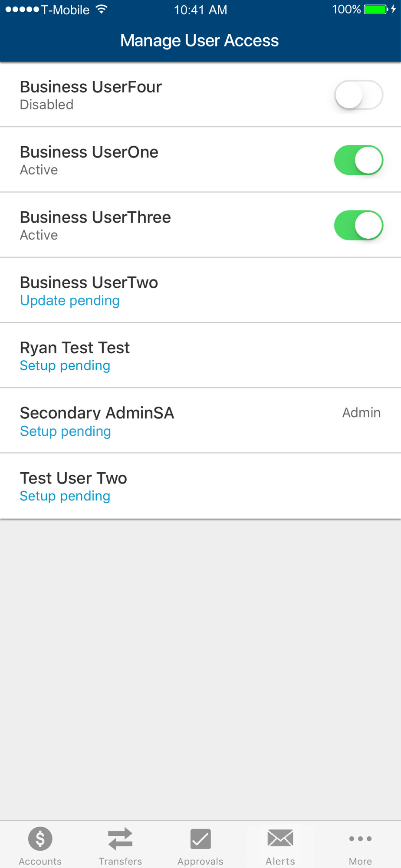
Task: Tap the Admin label on Secondary AdminSA
Action: tap(362, 412)
